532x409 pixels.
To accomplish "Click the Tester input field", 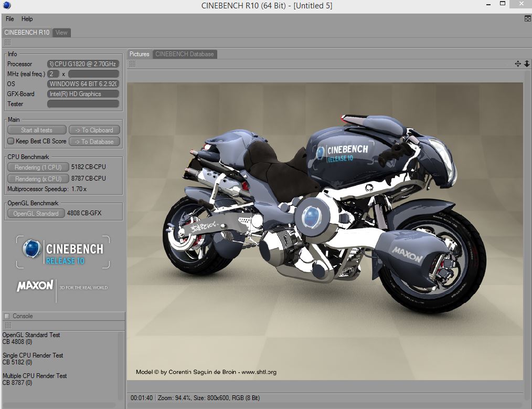I will 83,103.
